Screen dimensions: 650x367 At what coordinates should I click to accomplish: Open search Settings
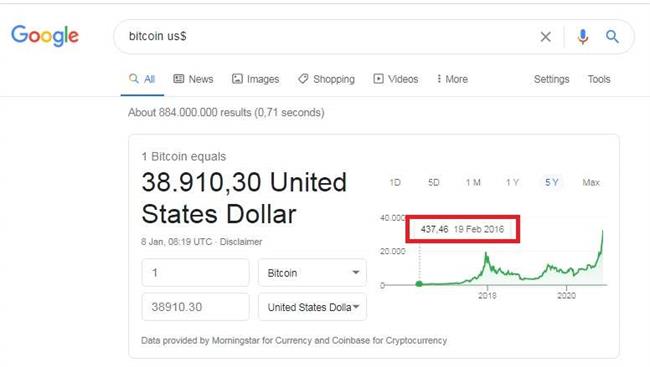click(551, 79)
